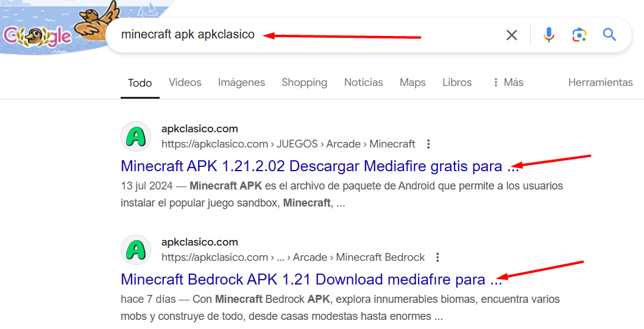Click the apkclasico favicon on the Minecraft APK 1.21.2.02 result
644x329 pixels.
pyautogui.click(x=136, y=136)
